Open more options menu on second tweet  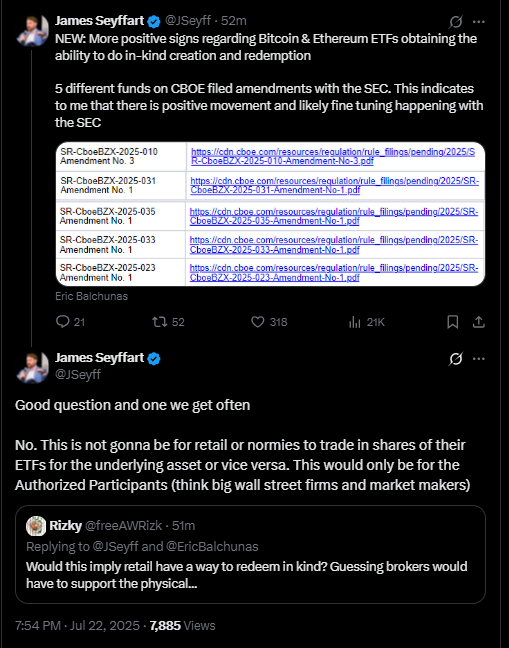(x=479, y=359)
